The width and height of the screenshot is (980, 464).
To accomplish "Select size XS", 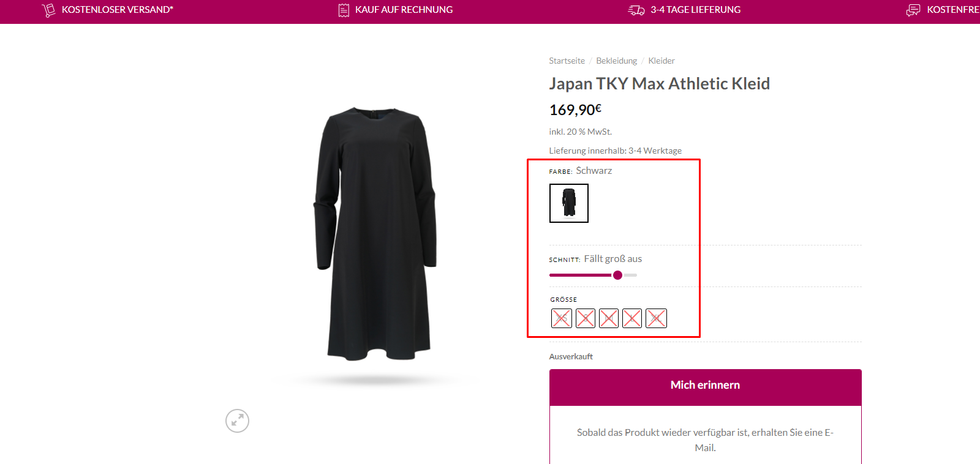I will (562, 318).
